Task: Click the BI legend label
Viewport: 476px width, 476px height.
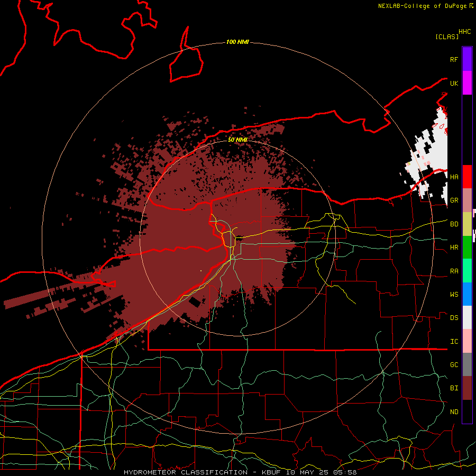Action: (454, 388)
